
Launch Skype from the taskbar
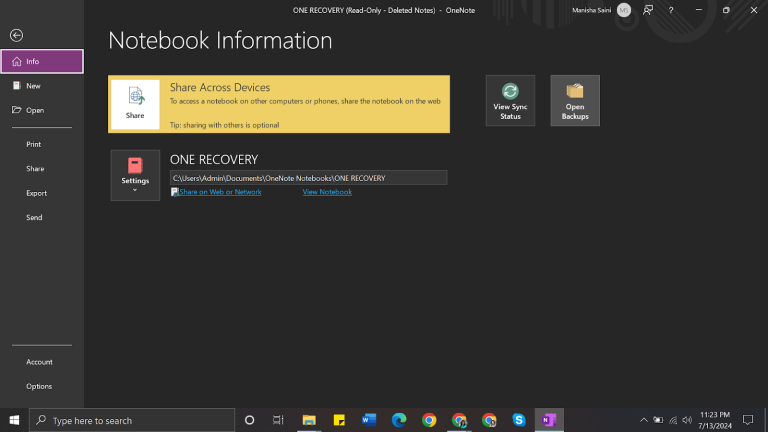click(519, 420)
